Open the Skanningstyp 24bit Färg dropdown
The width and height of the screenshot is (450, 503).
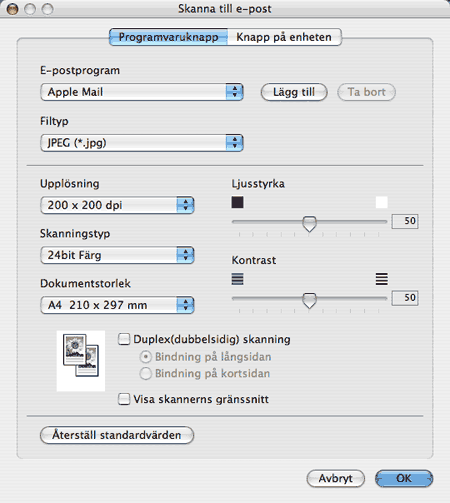[x=117, y=255]
